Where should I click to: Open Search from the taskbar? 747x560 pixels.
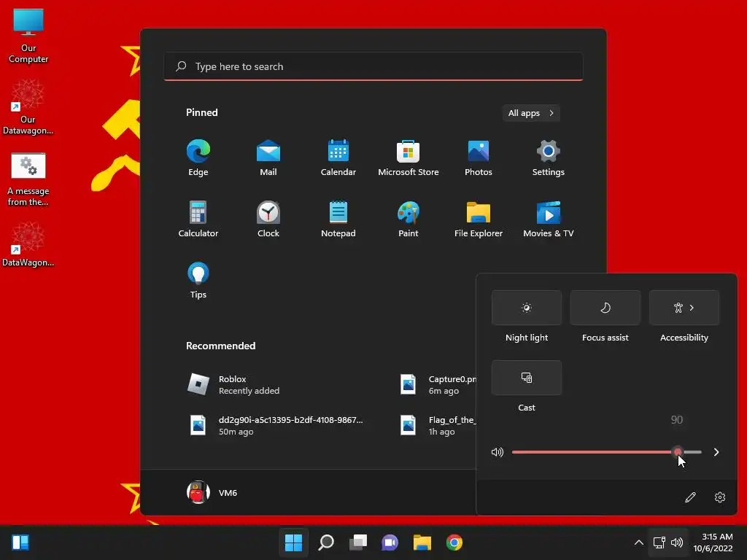point(326,542)
